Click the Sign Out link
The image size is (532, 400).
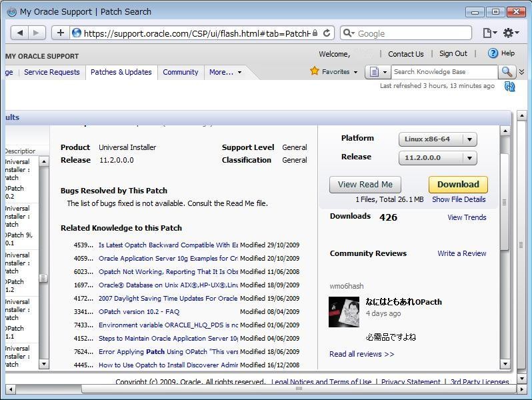453,53
